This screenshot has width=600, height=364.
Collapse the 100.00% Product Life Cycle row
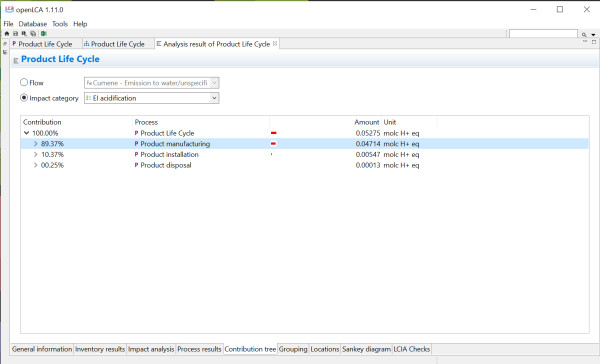click(x=26, y=133)
